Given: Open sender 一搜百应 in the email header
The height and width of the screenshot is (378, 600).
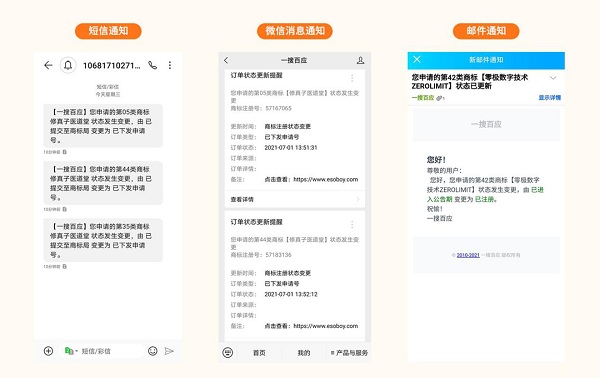Looking at the screenshot, I should coord(423,98).
